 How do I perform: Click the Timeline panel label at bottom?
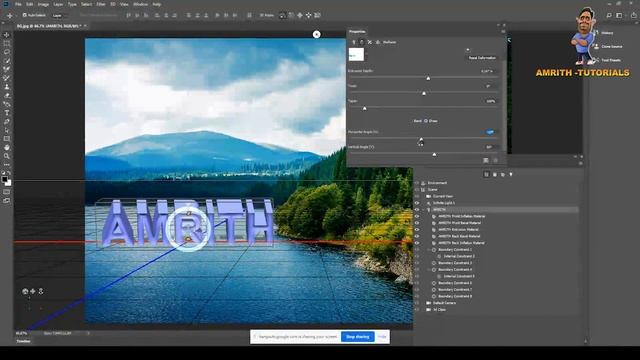pyautogui.click(x=23, y=341)
